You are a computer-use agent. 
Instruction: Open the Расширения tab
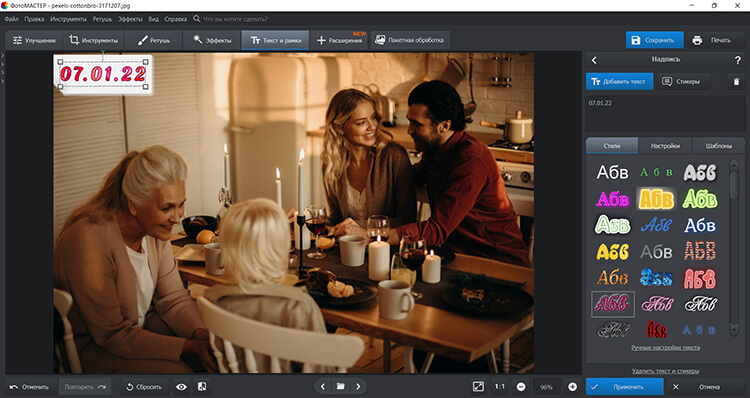340,41
